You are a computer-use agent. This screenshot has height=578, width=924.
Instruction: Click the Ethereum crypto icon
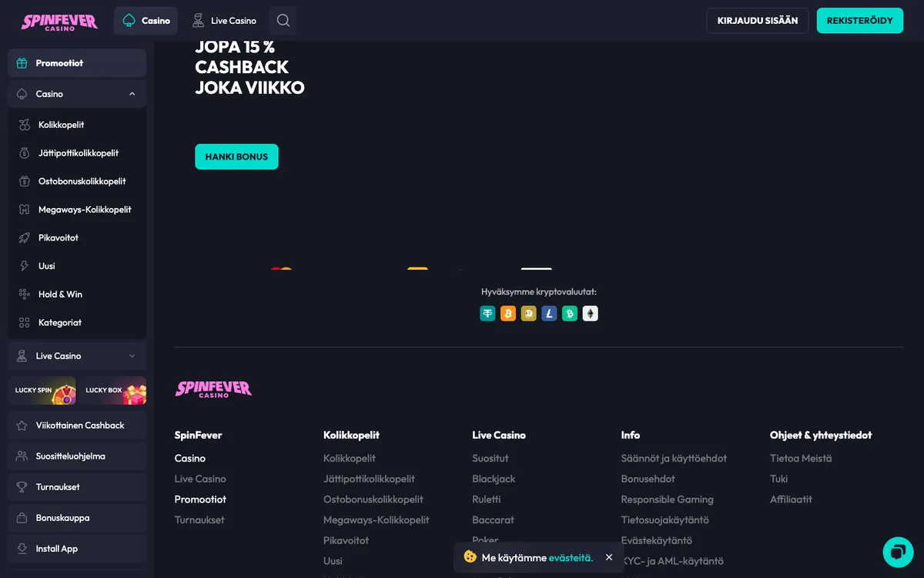point(591,314)
